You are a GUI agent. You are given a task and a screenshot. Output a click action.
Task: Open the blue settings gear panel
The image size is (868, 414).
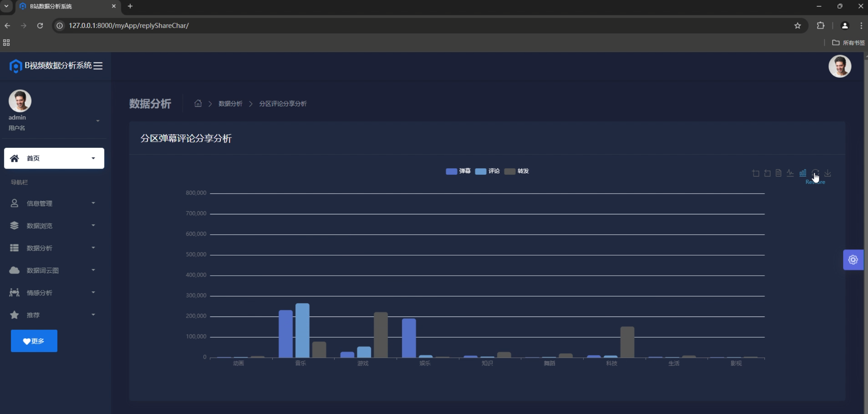pyautogui.click(x=853, y=260)
